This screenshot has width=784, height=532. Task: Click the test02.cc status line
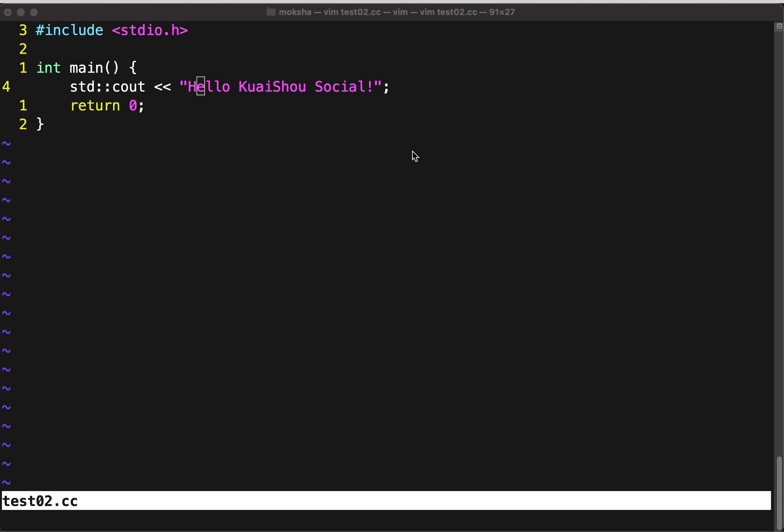pyautogui.click(x=41, y=501)
